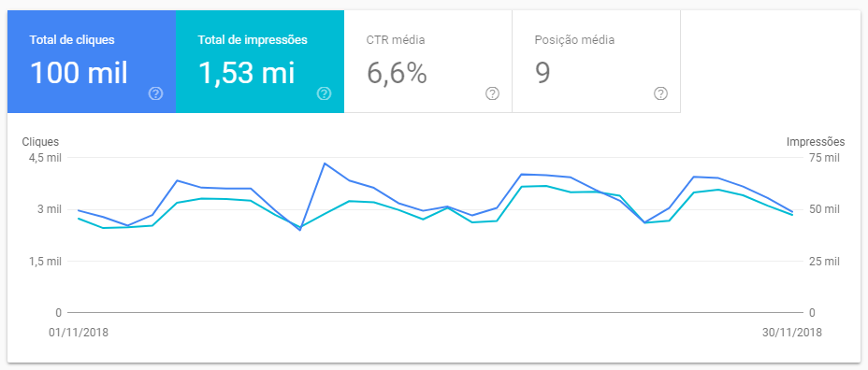
Task: Select the 6,6% CTR value
Action: click(397, 73)
